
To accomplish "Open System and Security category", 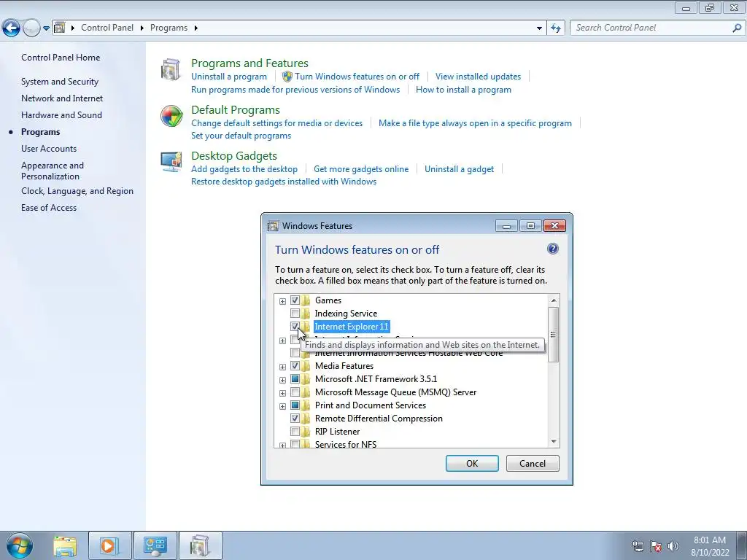I will point(60,82).
